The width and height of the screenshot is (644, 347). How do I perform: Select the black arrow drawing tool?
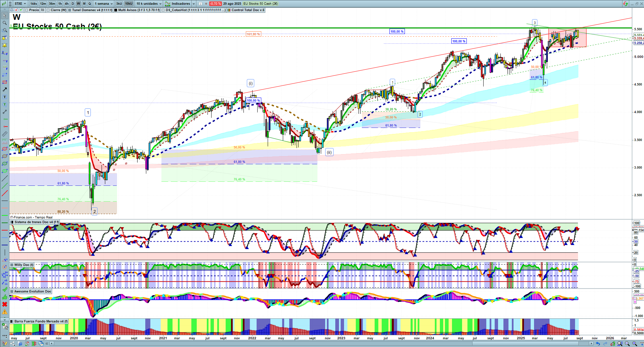5,90
